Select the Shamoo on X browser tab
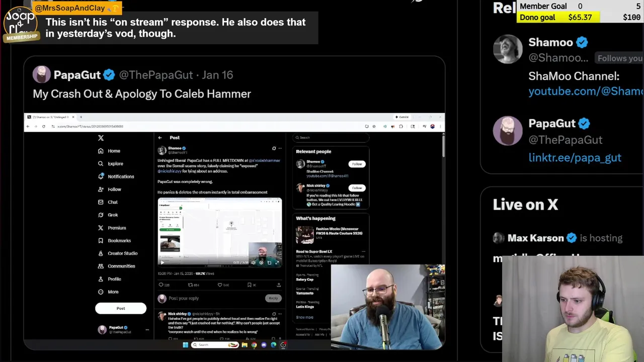644x362 pixels. coord(50,117)
